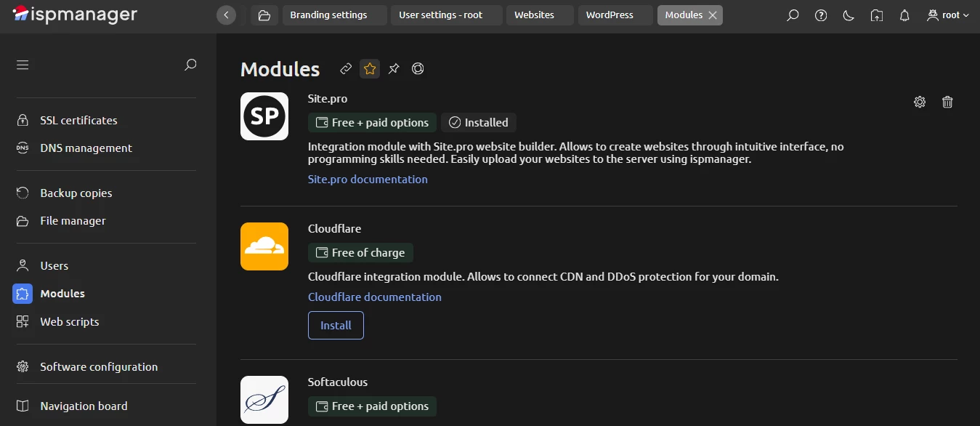The width and height of the screenshot is (980, 426).
Task: Open the File manager from the sidebar
Action: (72, 220)
